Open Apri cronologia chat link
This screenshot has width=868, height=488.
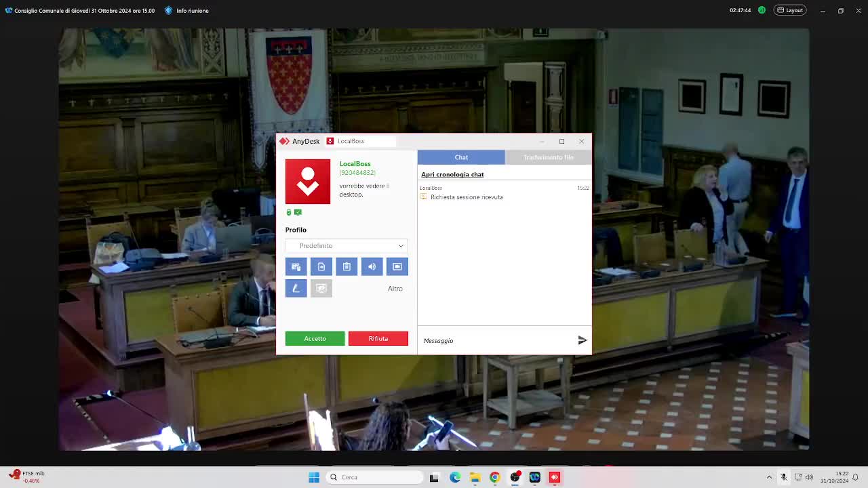(x=452, y=174)
